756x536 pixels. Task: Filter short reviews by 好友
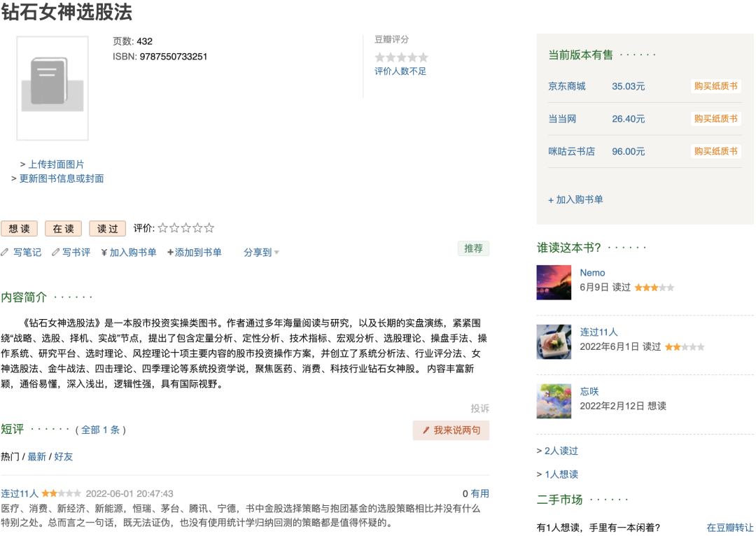click(x=64, y=456)
